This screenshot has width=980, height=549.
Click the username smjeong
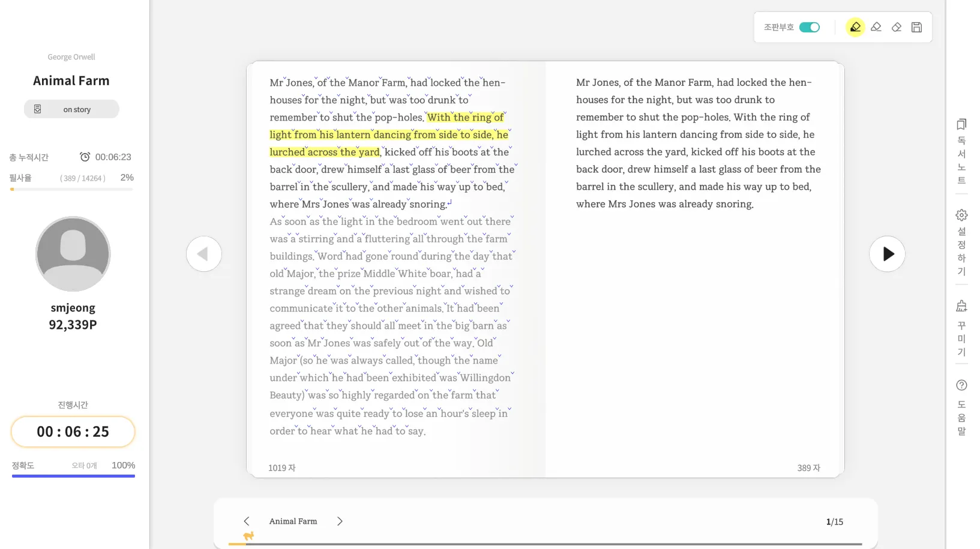coord(73,308)
